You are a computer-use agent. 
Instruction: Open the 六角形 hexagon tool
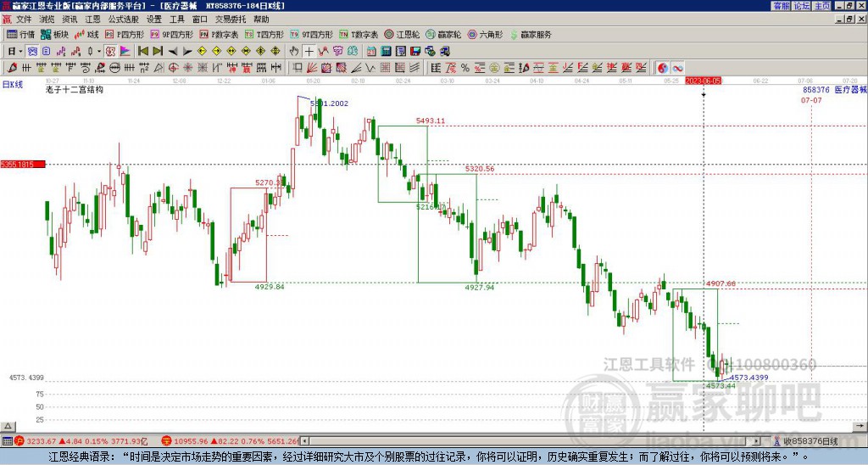tap(486, 34)
